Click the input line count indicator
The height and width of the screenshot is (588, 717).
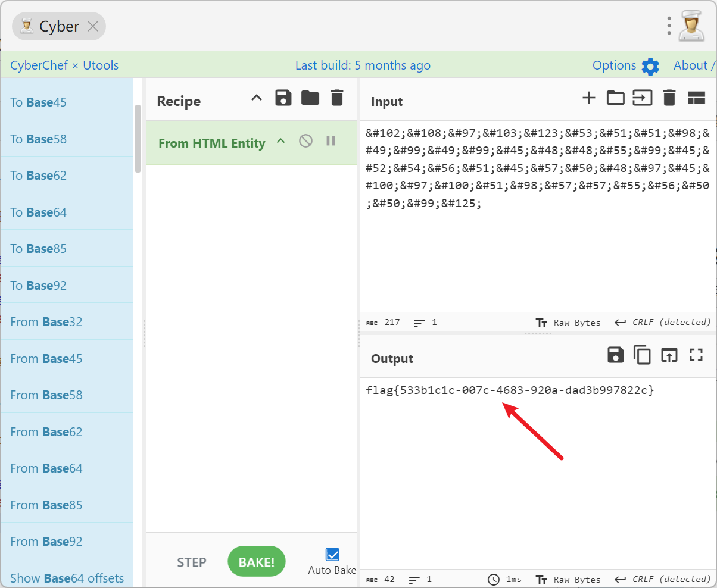[425, 323]
